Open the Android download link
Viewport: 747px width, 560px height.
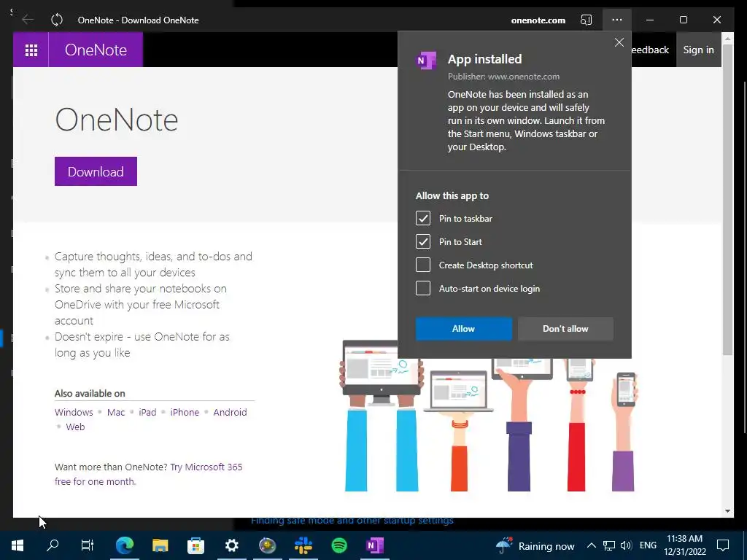(230, 413)
